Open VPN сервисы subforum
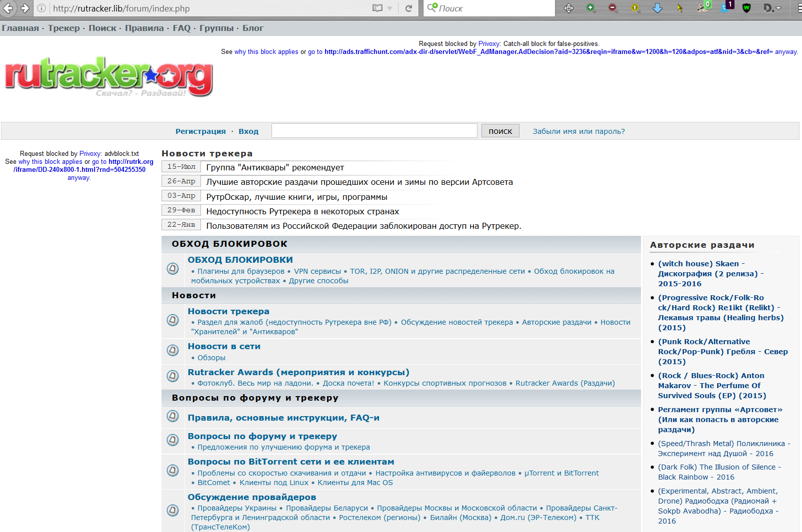This screenshot has width=802, height=532. coord(317,271)
